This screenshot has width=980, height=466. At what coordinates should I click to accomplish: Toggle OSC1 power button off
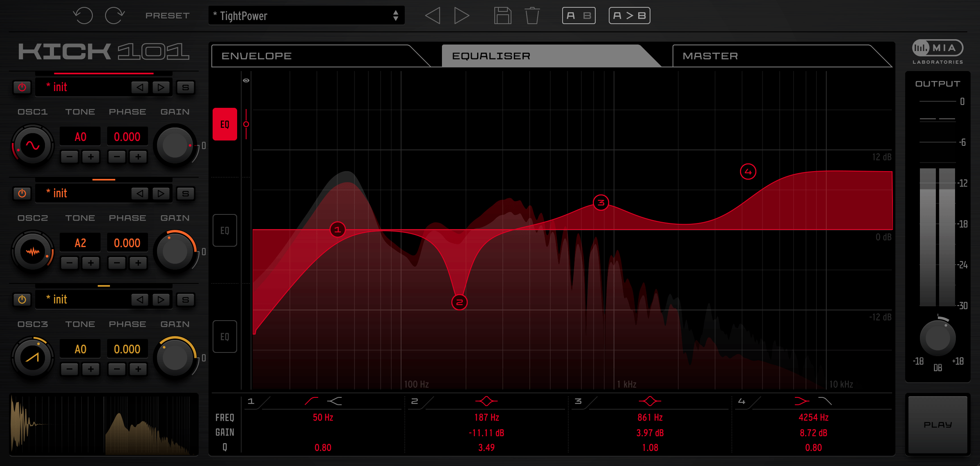pyautogui.click(x=22, y=87)
